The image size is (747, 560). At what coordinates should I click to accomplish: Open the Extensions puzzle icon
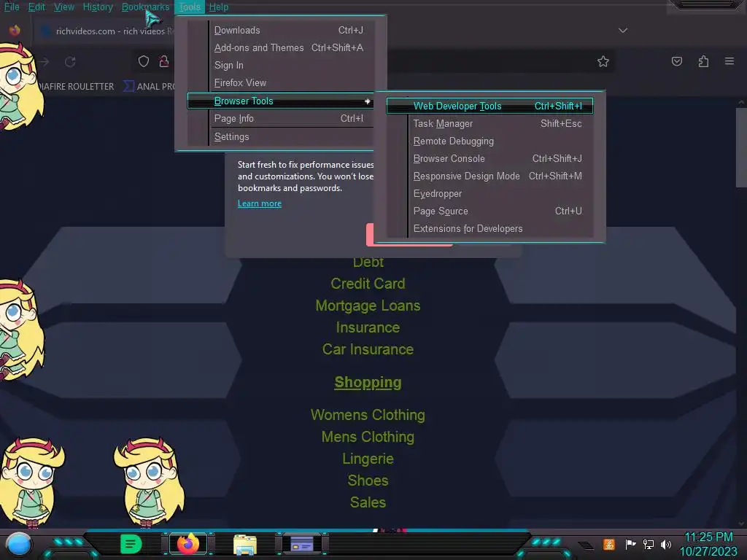pos(704,61)
